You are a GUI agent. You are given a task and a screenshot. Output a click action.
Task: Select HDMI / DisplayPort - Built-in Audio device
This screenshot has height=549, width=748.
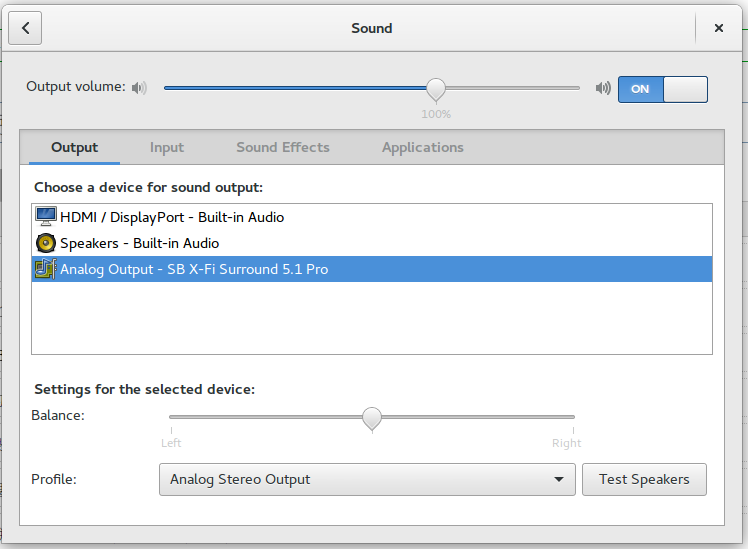tap(172, 217)
